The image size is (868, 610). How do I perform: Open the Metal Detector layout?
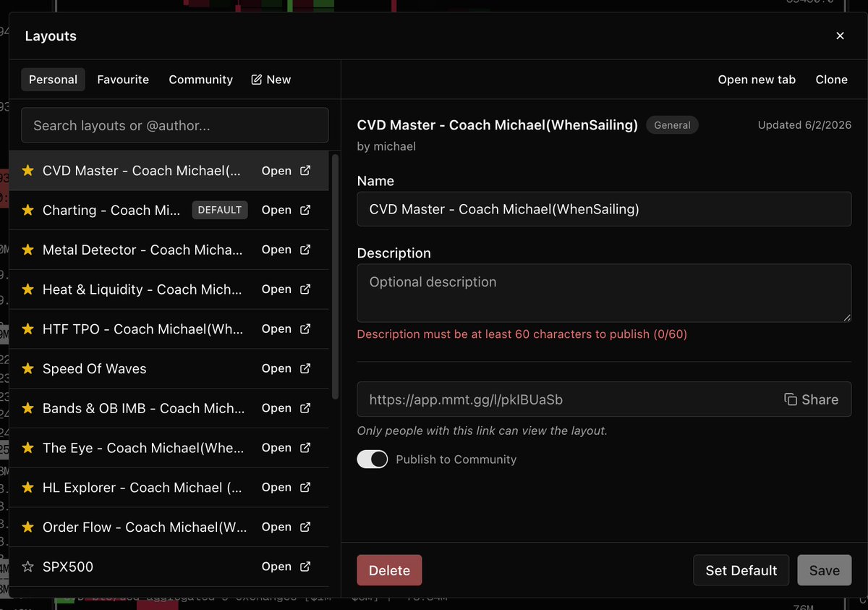coord(276,250)
